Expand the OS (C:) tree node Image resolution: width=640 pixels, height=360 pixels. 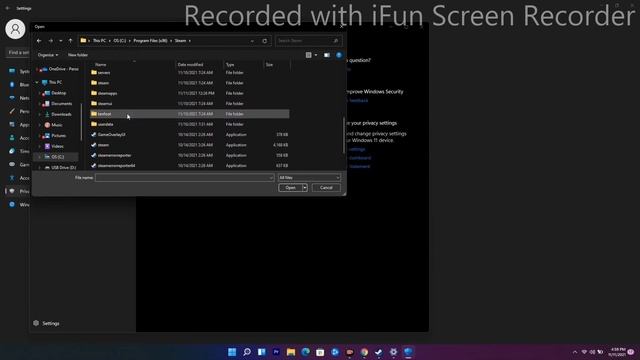coord(40,157)
